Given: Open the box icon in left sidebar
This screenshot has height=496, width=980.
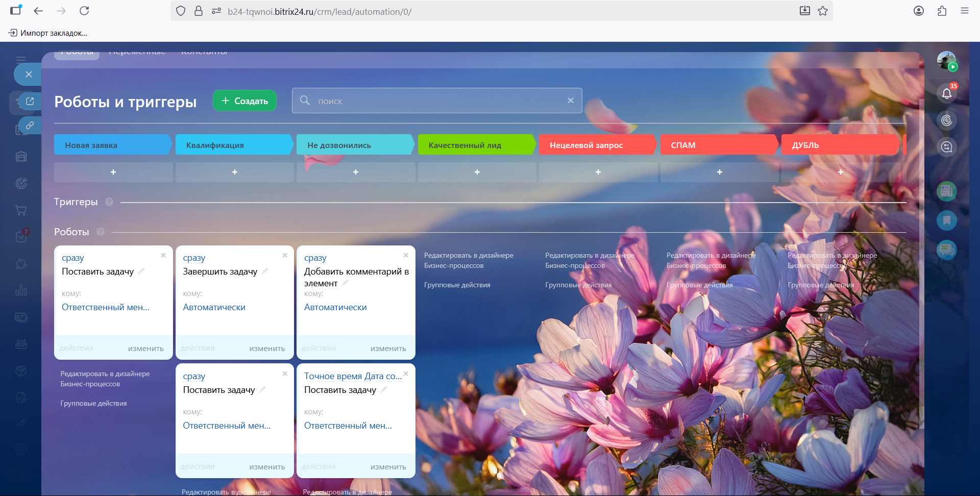Looking at the screenshot, I should coord(21,371).
